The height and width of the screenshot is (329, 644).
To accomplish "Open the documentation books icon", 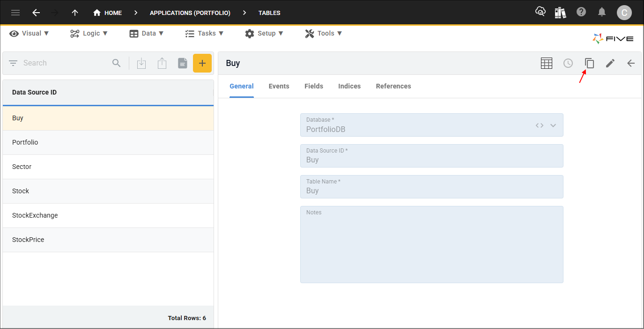I will [x=560, y=12].
